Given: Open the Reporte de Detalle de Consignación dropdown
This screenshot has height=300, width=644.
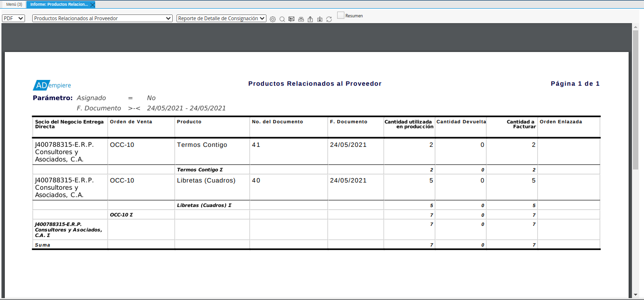Looking at the screenshot, I should [x=221, y=18].
